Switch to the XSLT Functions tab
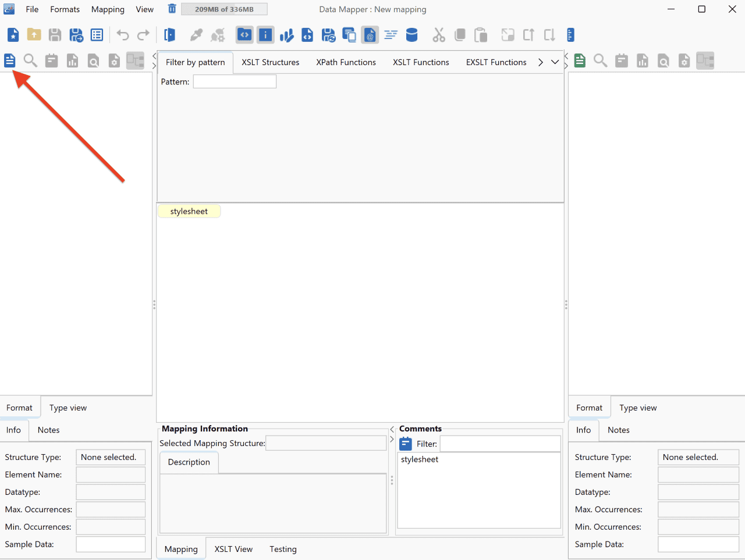The height and width of the screenshot is (560, 745). pos(421,62)
